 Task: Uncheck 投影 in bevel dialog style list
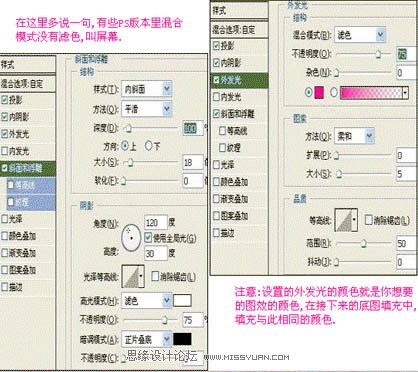pos(4,99)
